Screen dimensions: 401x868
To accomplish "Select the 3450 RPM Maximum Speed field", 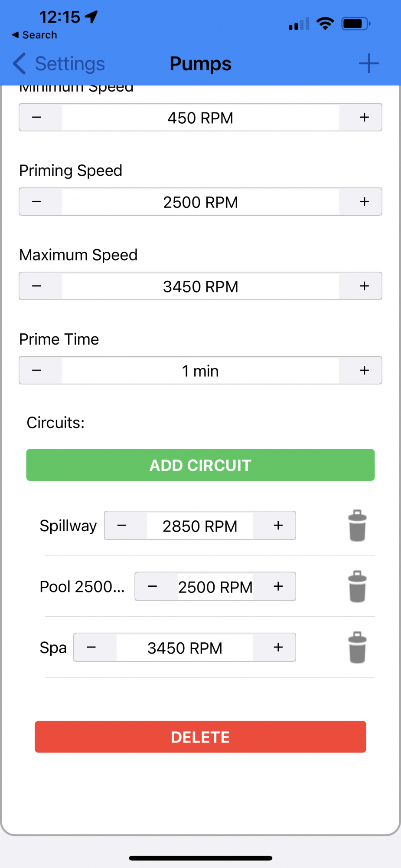I will pyautogui.click(x=200, y=286).
